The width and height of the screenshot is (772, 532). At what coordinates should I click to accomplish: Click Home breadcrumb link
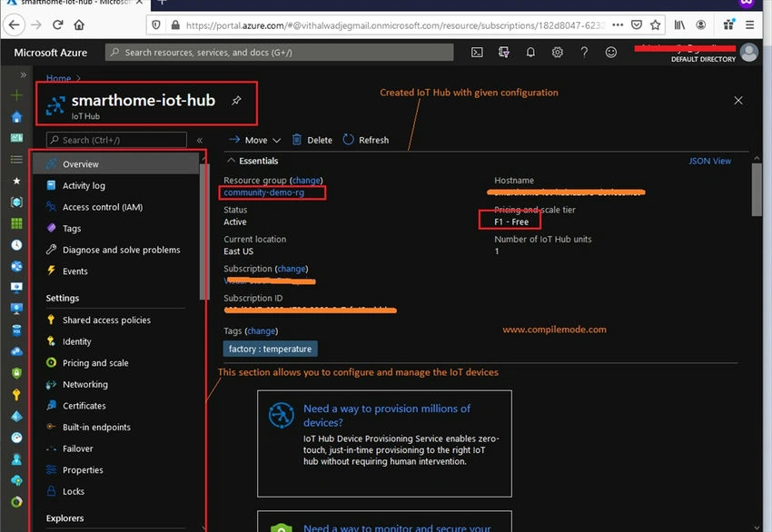tap(59, 78)
